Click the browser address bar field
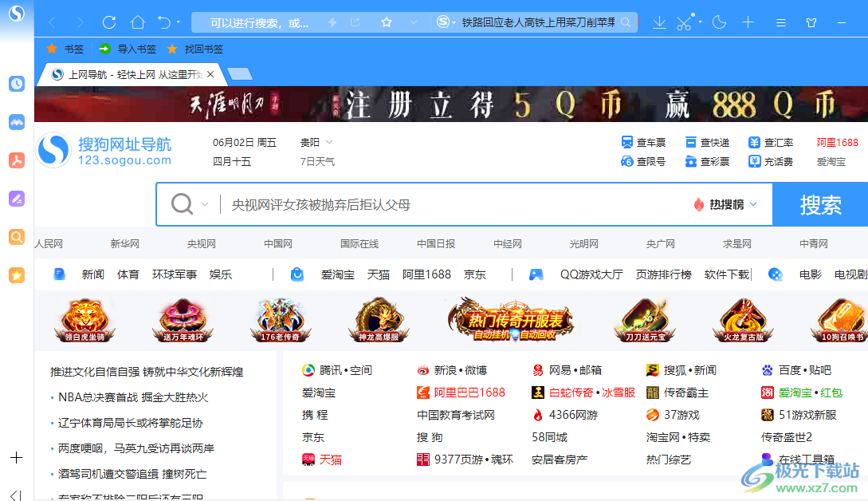 coord(259,22)
